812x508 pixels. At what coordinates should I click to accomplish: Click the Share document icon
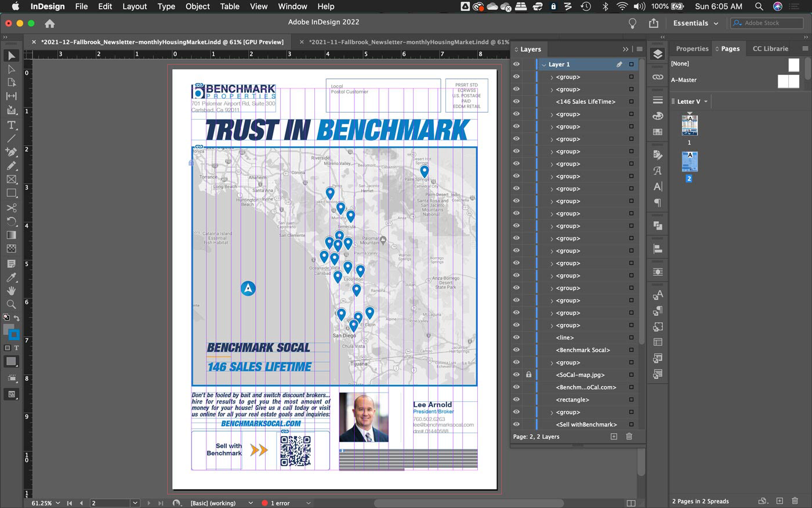point(654,23)
